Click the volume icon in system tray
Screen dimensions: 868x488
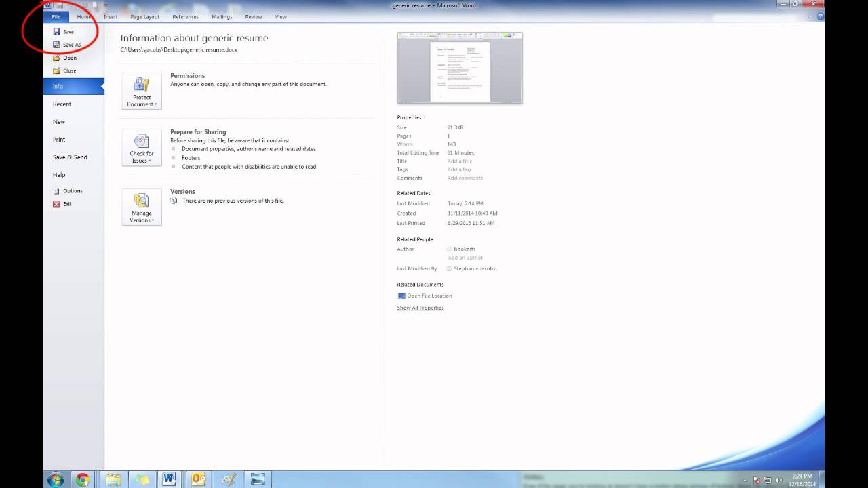(x=779, y=480)
